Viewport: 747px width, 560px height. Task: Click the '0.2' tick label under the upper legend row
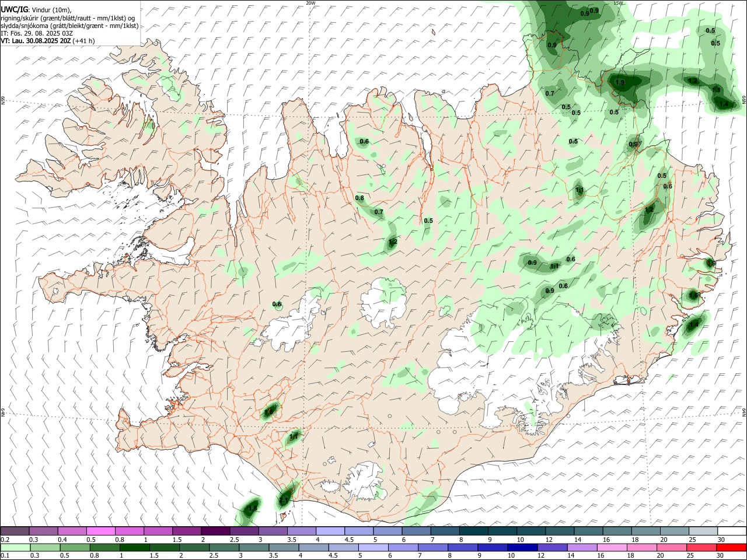[x=5, y=540]
